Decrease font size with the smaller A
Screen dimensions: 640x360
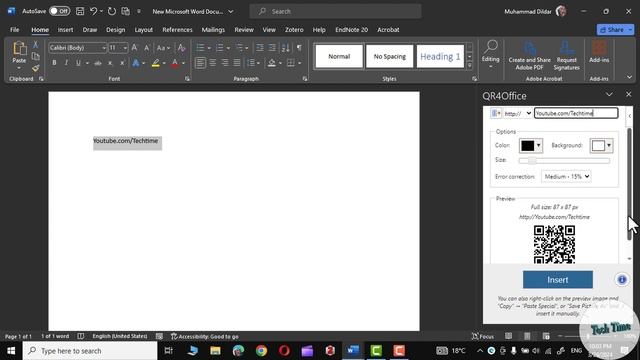pos(147,48)
